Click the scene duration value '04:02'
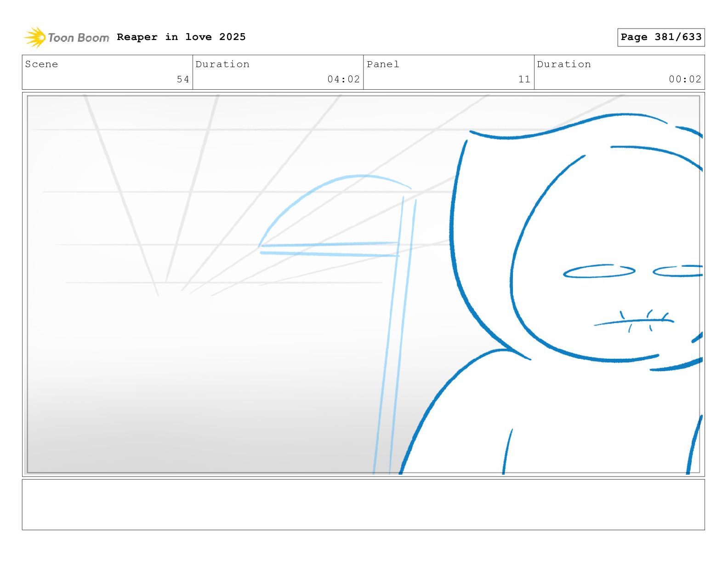 343,79
